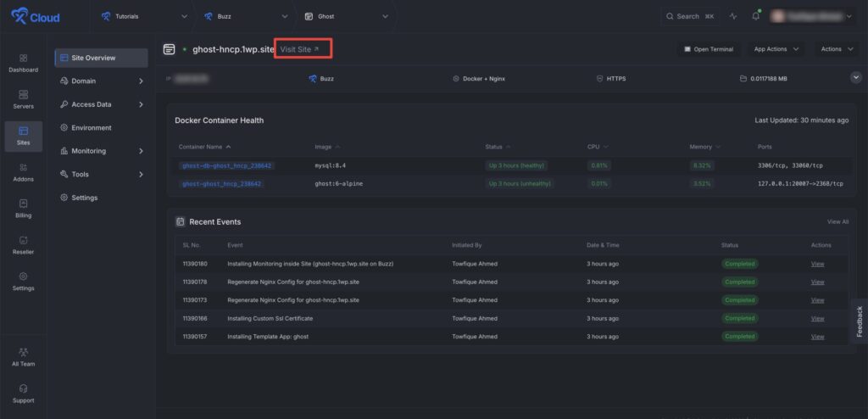View event 11390178 details
868x419 pixels.
pyautogui.click(x=817, y=282)
